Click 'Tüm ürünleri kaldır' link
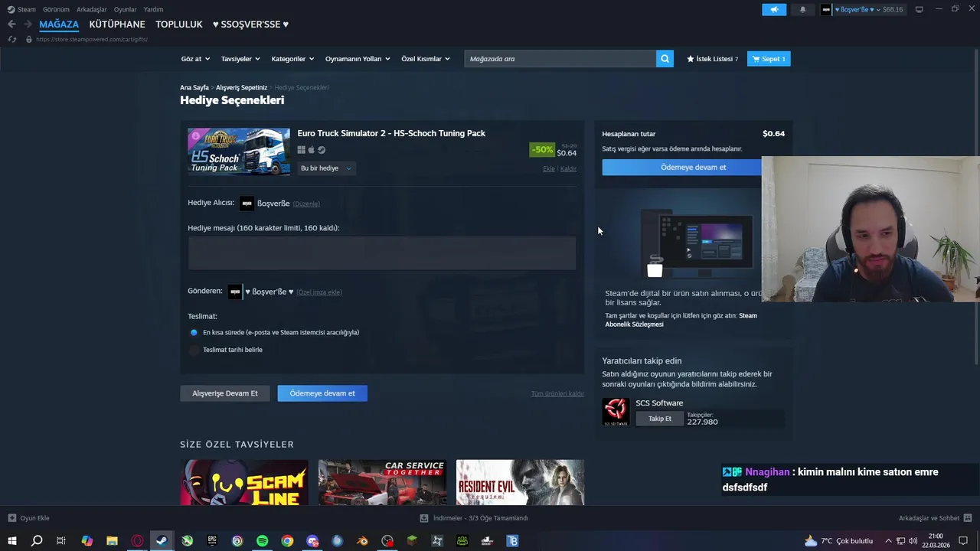980x551 pixels. coord(557,393)
